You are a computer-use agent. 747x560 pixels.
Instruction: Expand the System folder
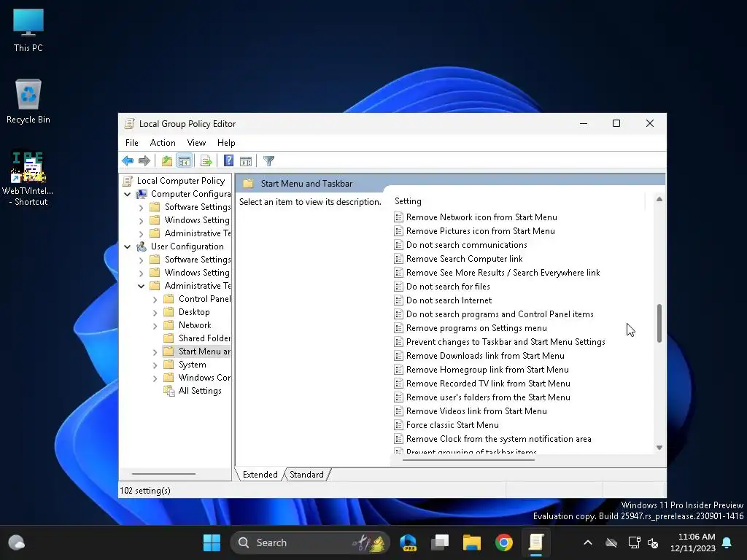155,365
